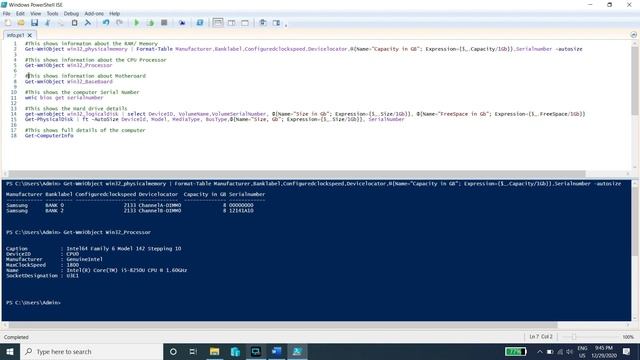
Task: Close the info.ps1 tab
Action: (29, 36)
